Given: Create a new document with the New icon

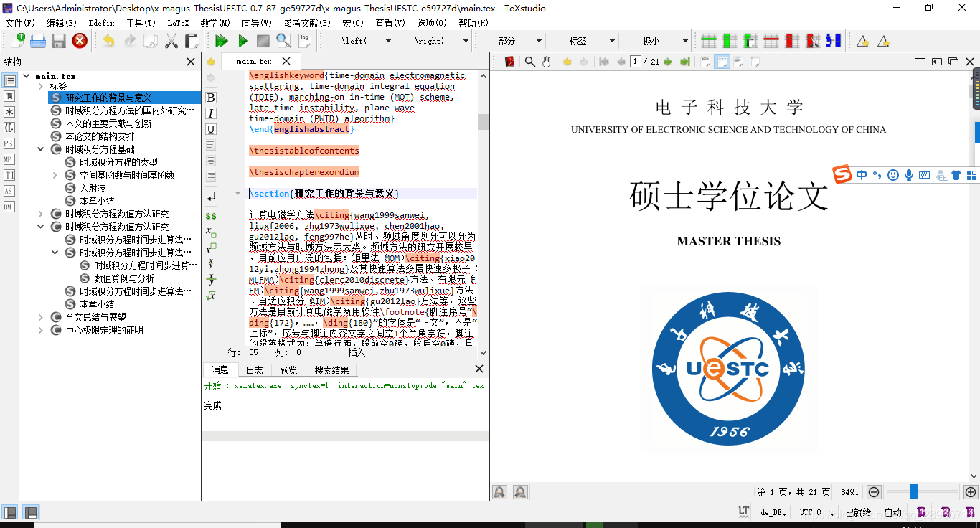Looking at the screenshot, I should pos(17,41).
